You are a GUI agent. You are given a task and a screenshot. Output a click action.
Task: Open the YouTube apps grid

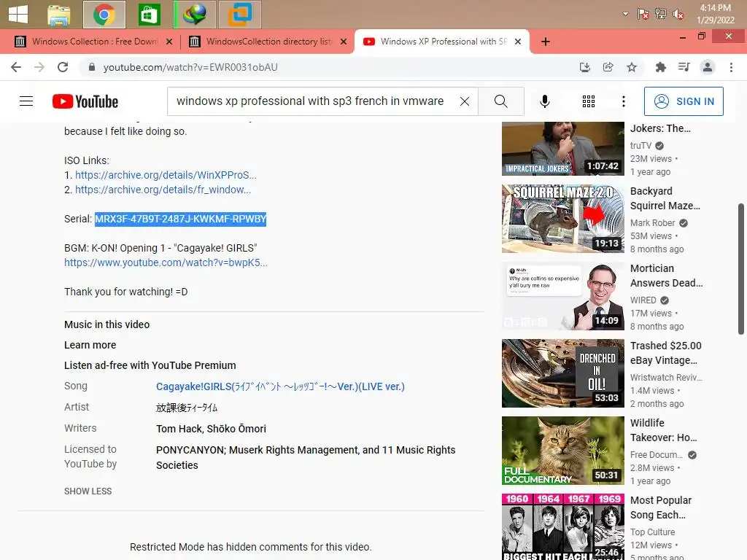point(589,101)
